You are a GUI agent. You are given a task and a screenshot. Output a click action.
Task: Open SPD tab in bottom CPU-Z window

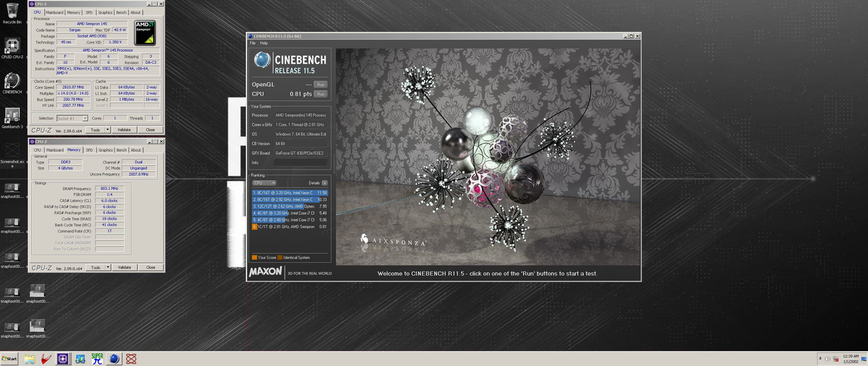pyautogui.click(x=89, y=150)
